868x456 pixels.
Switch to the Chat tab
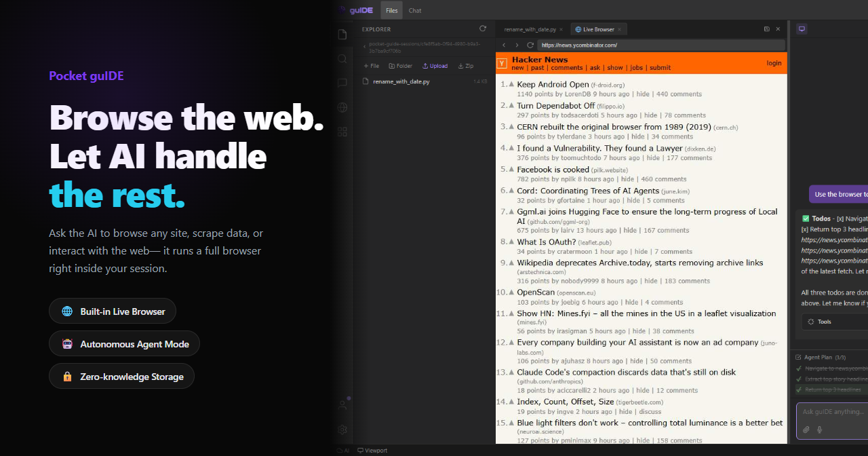coord(415,10)
